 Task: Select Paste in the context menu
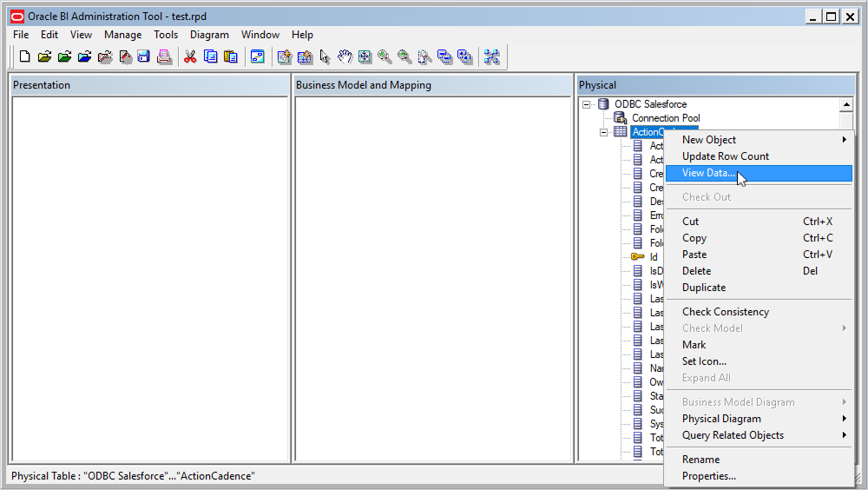(759, 255)
